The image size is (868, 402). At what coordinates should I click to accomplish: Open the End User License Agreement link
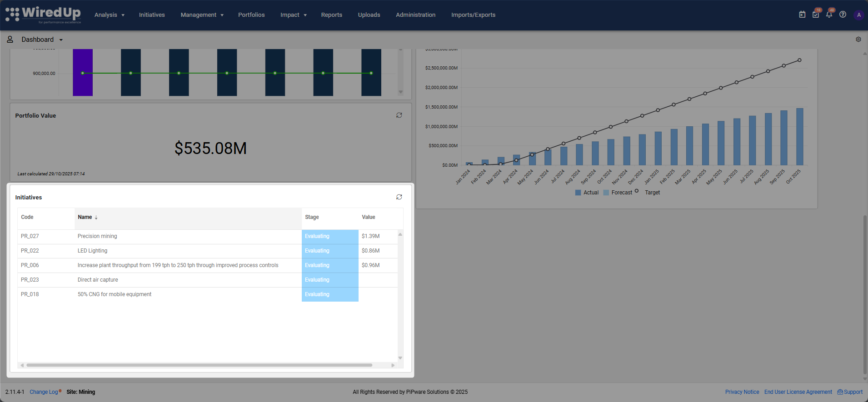798,392
